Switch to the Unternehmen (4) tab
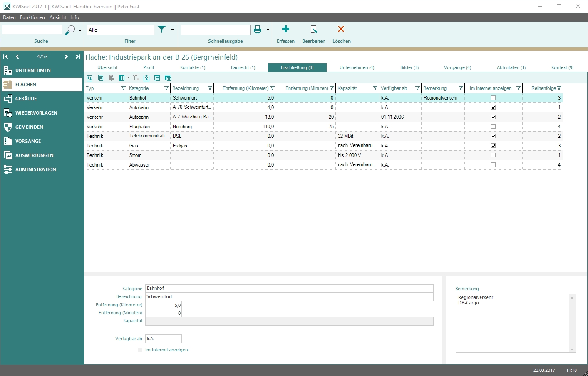Screen dimensions: 588x376 pyautogui.click(x=357, y=67)
